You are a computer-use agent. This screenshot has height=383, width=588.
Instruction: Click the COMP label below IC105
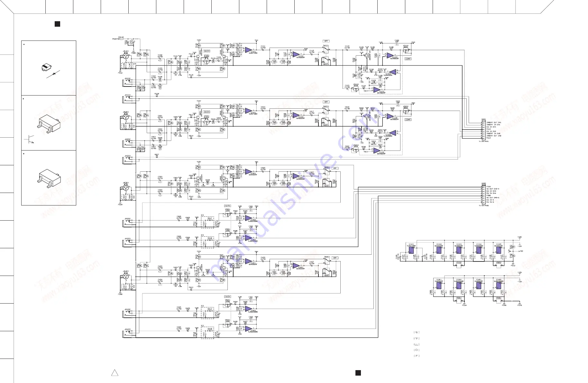408,120
